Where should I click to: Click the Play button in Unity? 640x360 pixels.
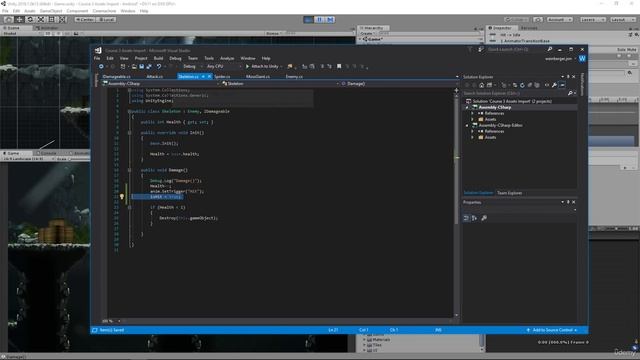click(309, 19)
